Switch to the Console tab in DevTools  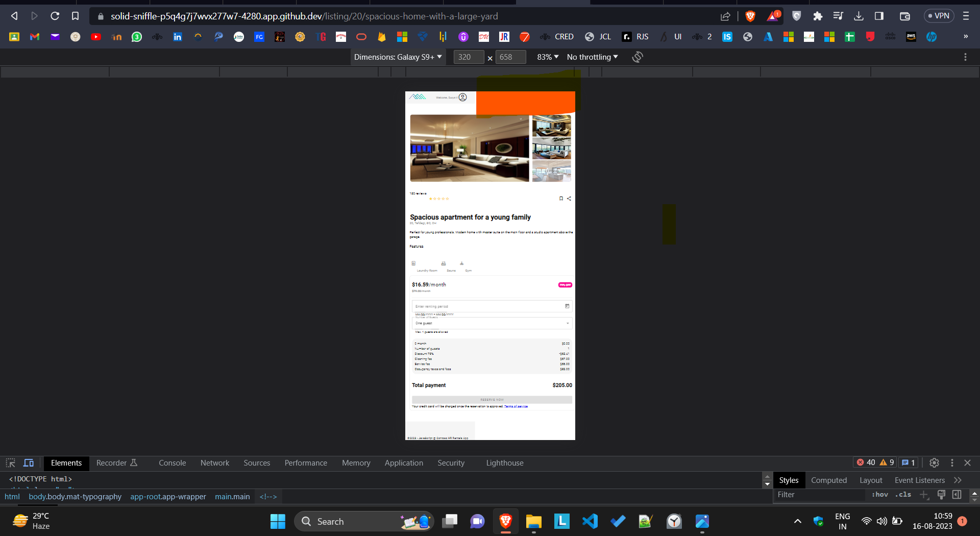pos(172,463)
